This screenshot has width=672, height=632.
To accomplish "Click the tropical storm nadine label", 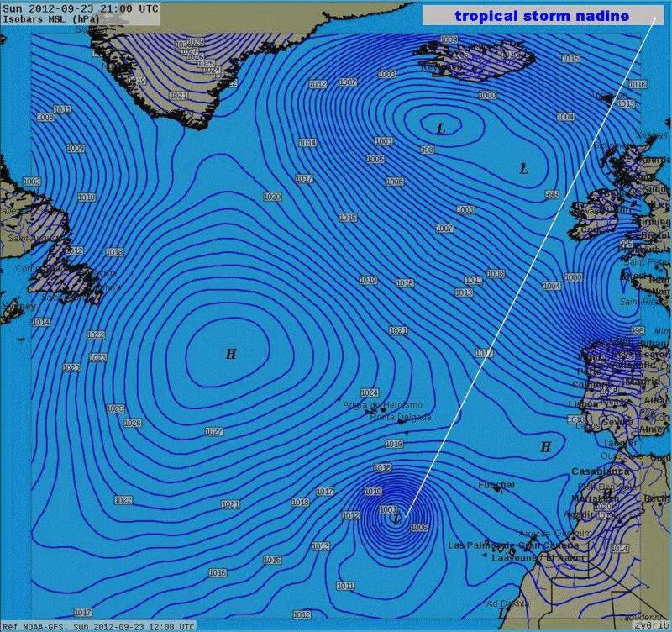I will [x=541, y=16].
